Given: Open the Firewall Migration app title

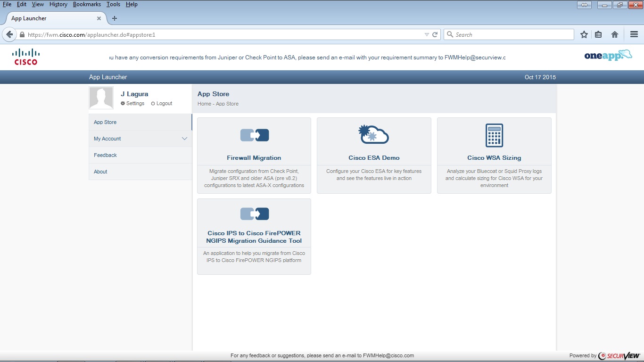Looking at the screenshot, I should [254, 158].
